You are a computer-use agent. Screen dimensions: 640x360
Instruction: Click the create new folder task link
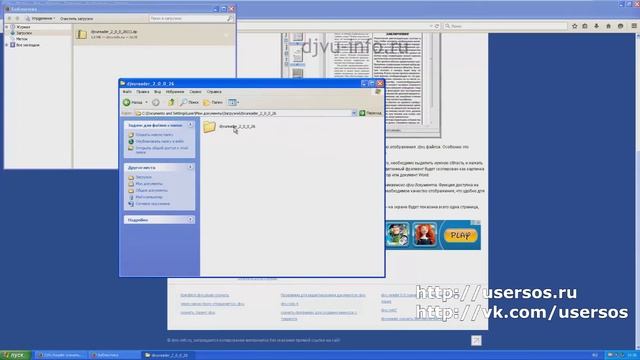pyautogui.click(x=154, y=135)
